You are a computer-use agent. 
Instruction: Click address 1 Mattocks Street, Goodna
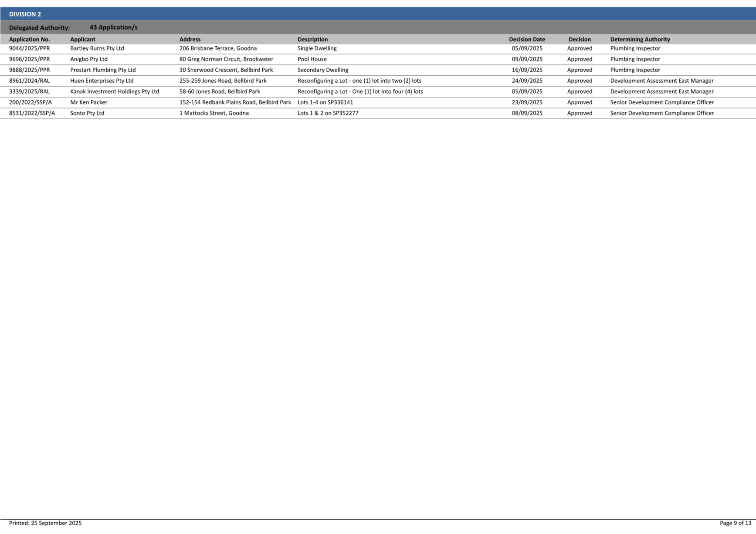click(214, 113)
